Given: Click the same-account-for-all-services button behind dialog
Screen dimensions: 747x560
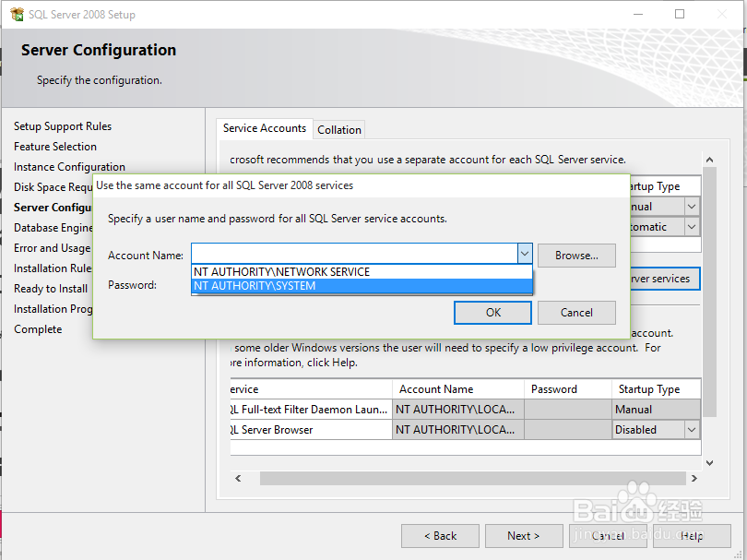Looking at the screenshot, I should click(665, 279).
